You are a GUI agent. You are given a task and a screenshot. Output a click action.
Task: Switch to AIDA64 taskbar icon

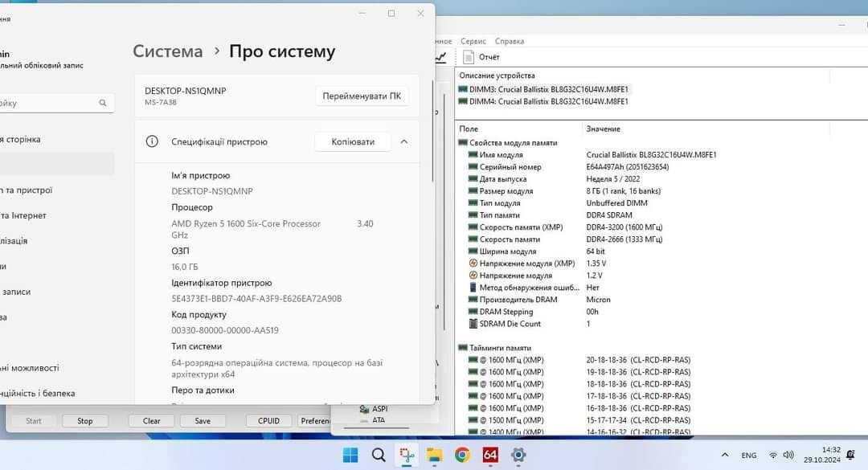pos(490,455)
